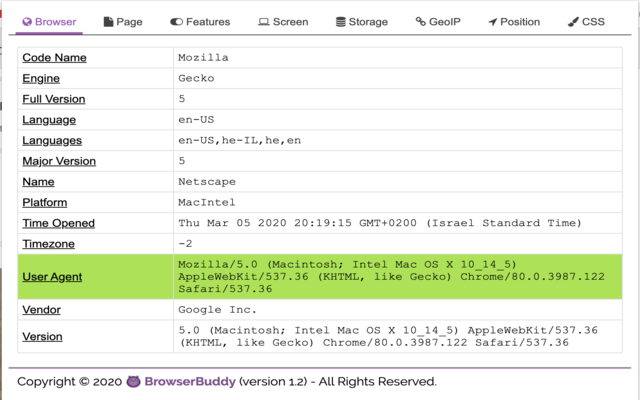The width and height of the screenshot is (640, 400).
Task: Select the MacIntel platform value
Action: tap(207, 202)
